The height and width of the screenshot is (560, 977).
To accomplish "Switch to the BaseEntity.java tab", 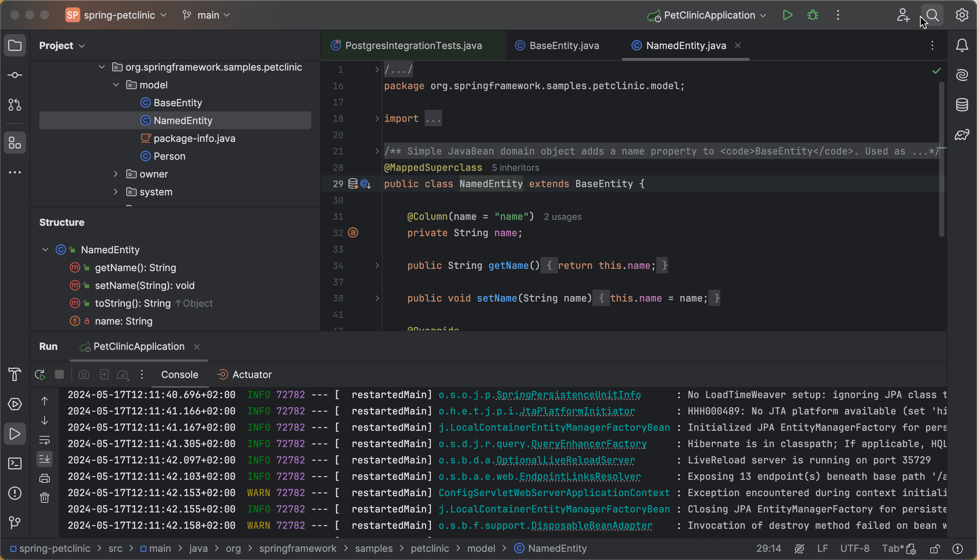I will tap(564, 45).
